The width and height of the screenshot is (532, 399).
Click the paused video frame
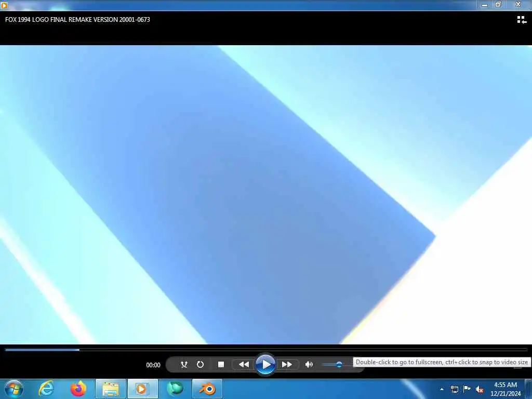coord(266,195)
